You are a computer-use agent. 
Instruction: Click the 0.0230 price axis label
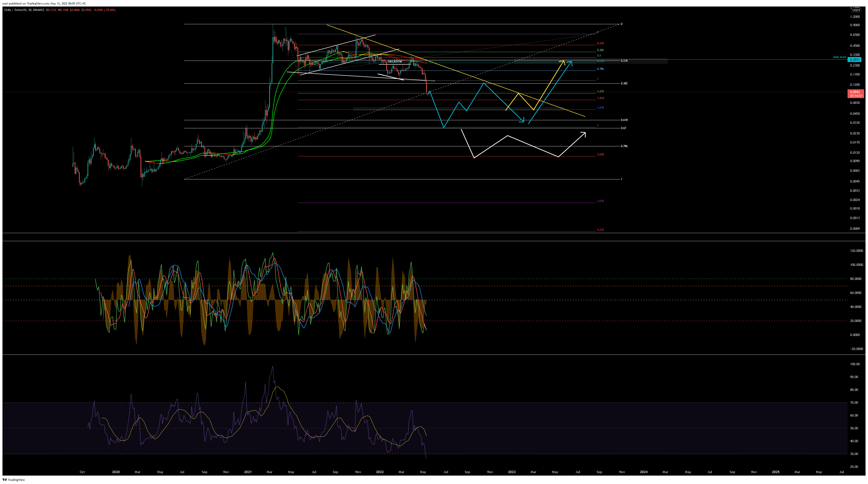pyautogui.click(x=855, y=134)
